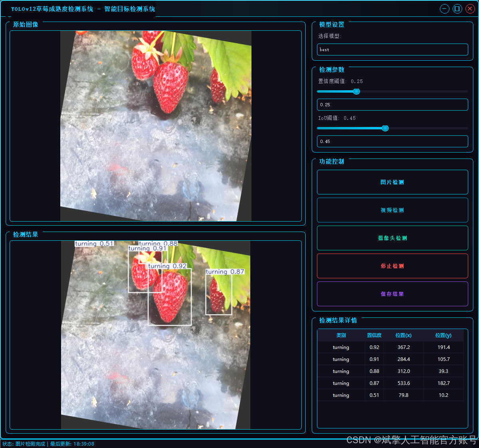Viewport: 479px width, 448px height.
Task: Click the 置信度阈值 slider handle
Action: pyautogui.click(x=356, y=91)
